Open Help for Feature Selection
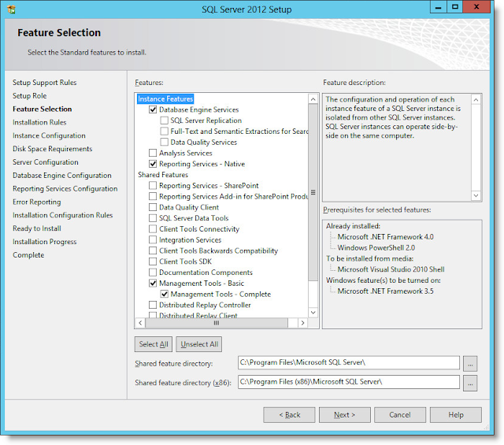Image resolution: width=504 pixels, height=445 pixels. (x=456, y=415)
